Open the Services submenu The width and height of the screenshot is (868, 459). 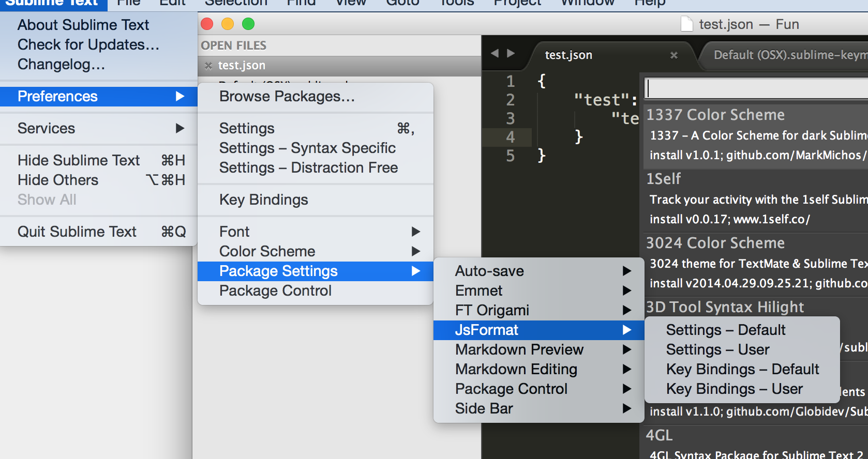[98, 128]
